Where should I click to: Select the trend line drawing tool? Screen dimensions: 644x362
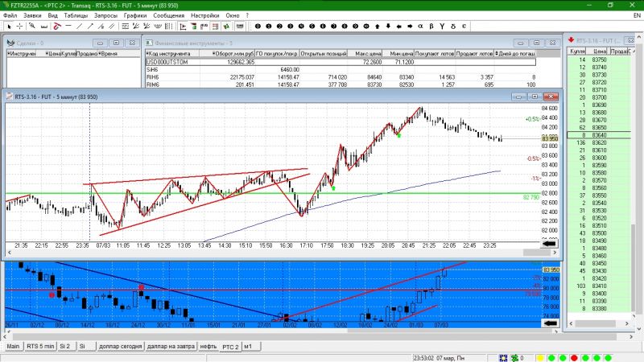[x=79, y=27]
